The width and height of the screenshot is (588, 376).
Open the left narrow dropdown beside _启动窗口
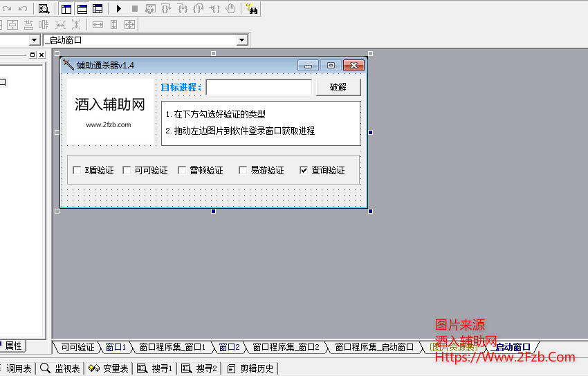click(34, 41)
